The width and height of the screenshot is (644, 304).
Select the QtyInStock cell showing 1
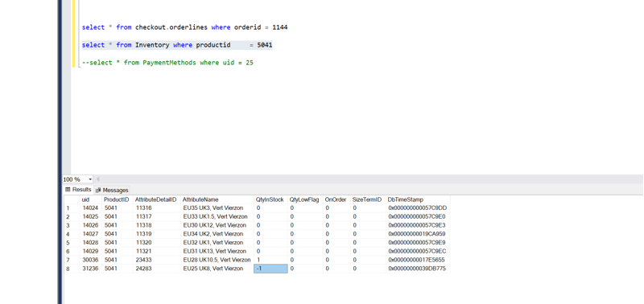tap(270, 260)
